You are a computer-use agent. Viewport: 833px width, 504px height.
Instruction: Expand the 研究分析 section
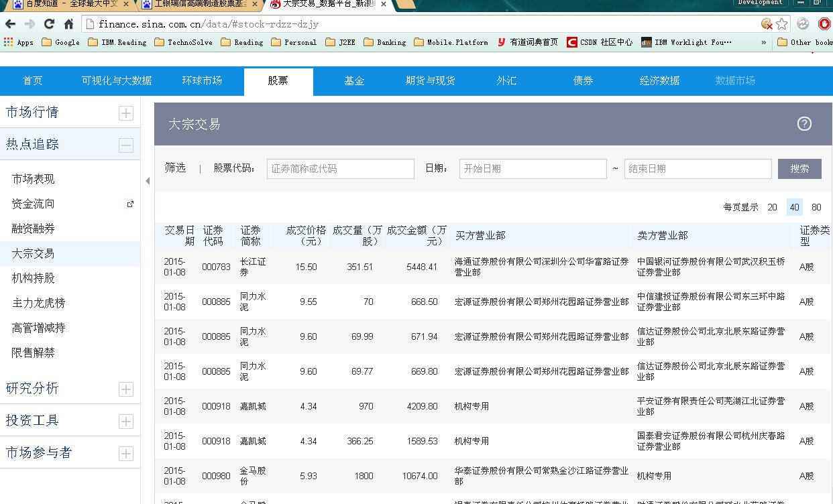pyautogui.click(x=125, y=387)
